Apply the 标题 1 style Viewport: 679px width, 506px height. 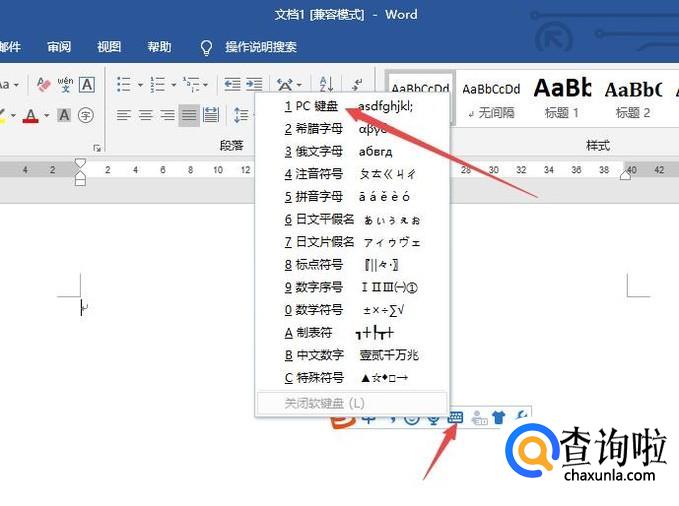562,98
